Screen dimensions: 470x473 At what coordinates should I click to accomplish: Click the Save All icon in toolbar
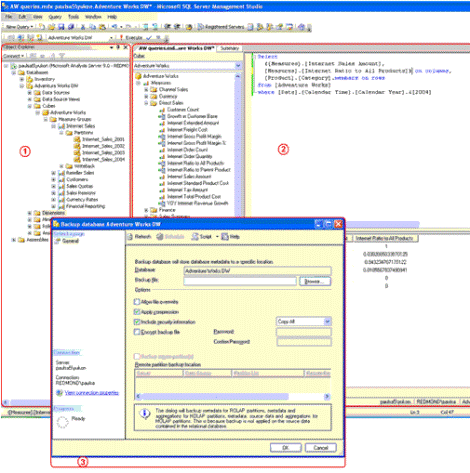71,27
